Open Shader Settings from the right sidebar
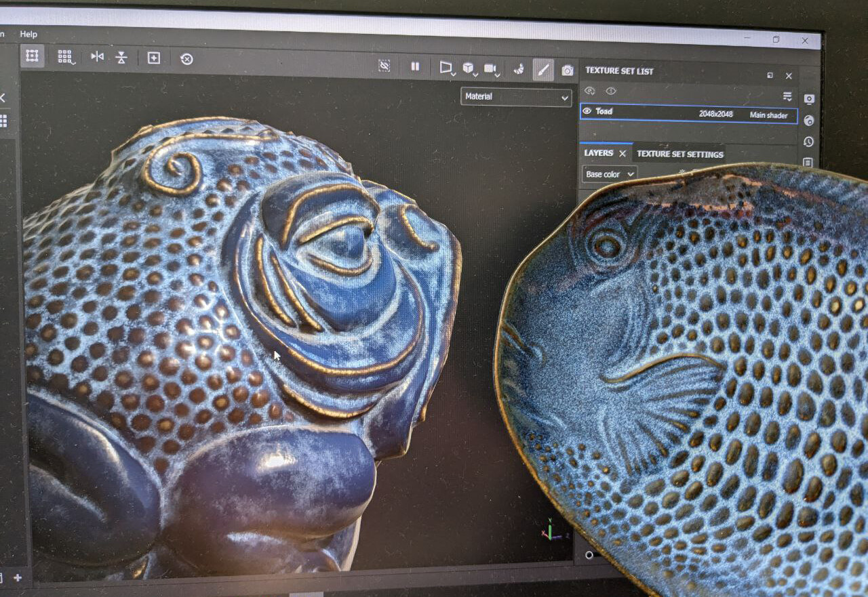This screenshot has height=597, width=868. pos(809,121)
